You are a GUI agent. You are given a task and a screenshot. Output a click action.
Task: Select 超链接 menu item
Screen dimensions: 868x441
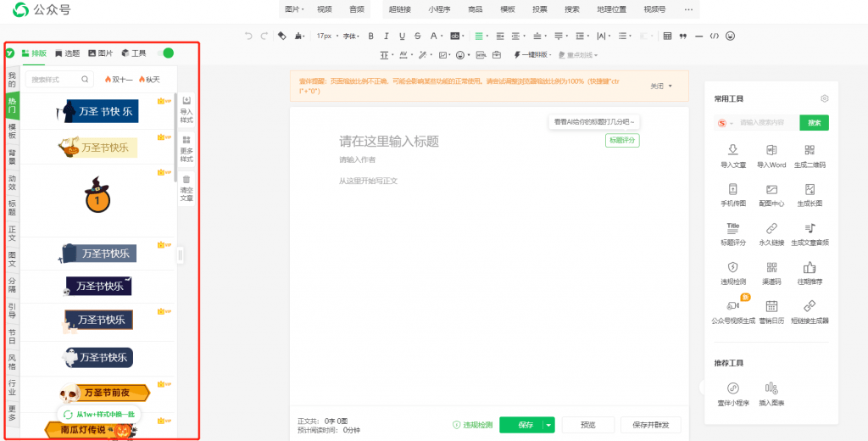(399, 9)
